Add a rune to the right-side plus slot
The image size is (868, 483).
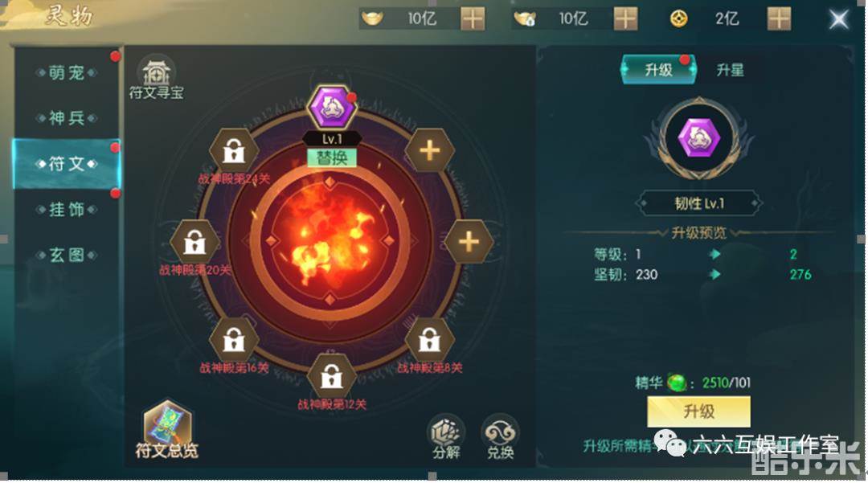tap(469, 242)
